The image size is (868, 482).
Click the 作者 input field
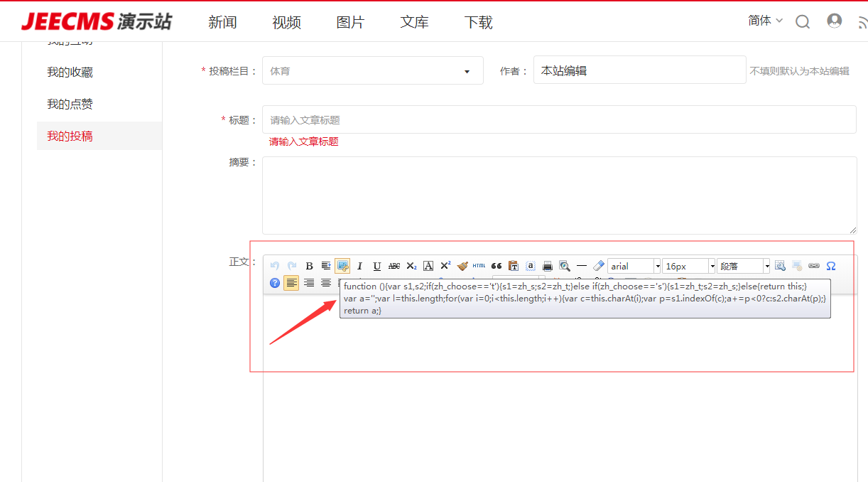639,70
